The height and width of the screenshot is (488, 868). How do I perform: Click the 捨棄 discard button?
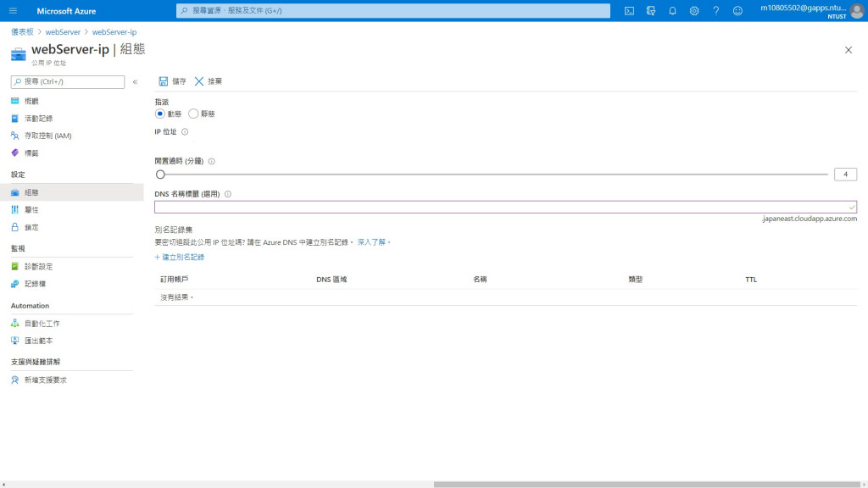coord(209,81)
